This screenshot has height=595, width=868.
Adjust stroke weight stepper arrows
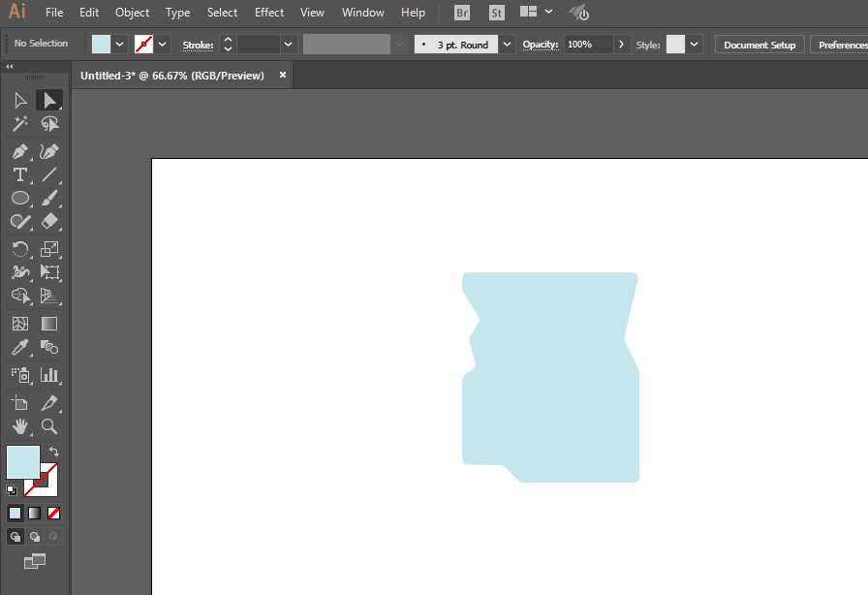(x=228, y=45)
